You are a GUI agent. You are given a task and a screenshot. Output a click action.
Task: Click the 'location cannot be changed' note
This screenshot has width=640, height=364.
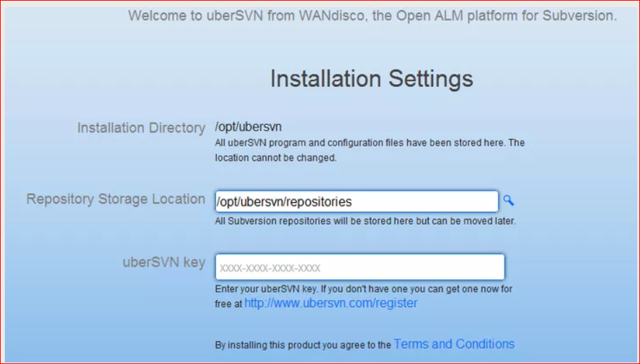pyautogui.click(x=276, y=158)
